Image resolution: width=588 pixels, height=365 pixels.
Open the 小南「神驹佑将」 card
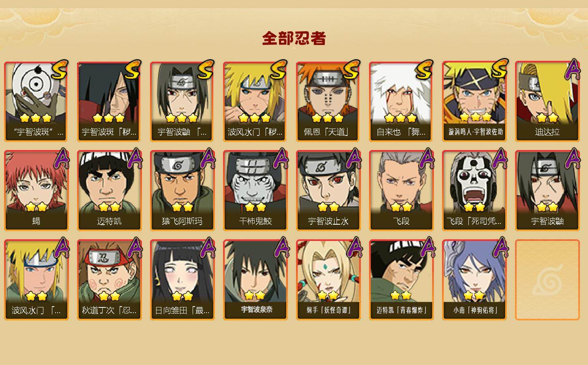(474, 280)
